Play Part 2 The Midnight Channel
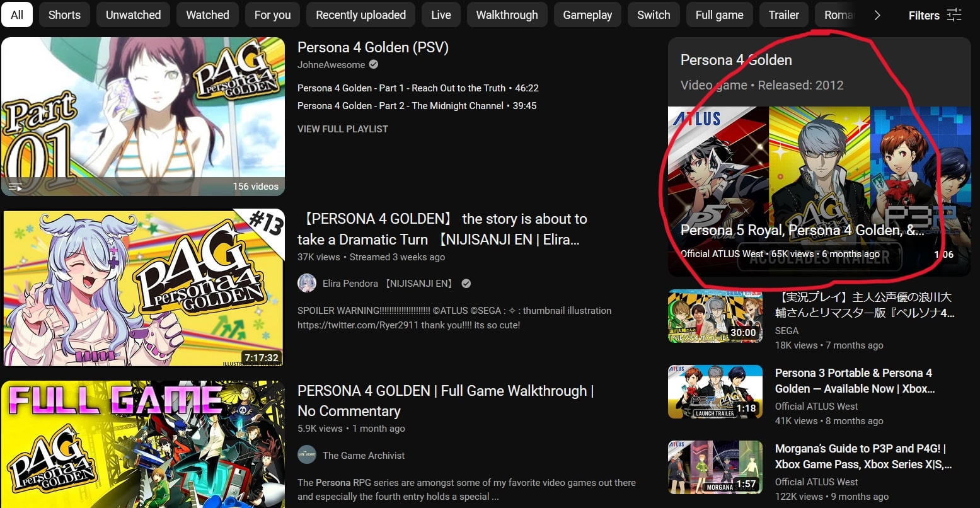The image size is (980, 508). tap(417, 106)
